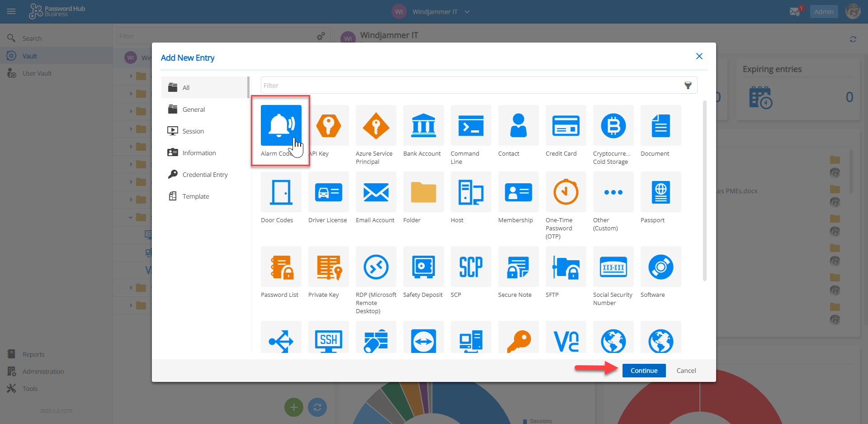Close the Add New Entry dialog
The width and height of the screenshot is (868, 424).
pyautogui.click(x=699, y=56)
